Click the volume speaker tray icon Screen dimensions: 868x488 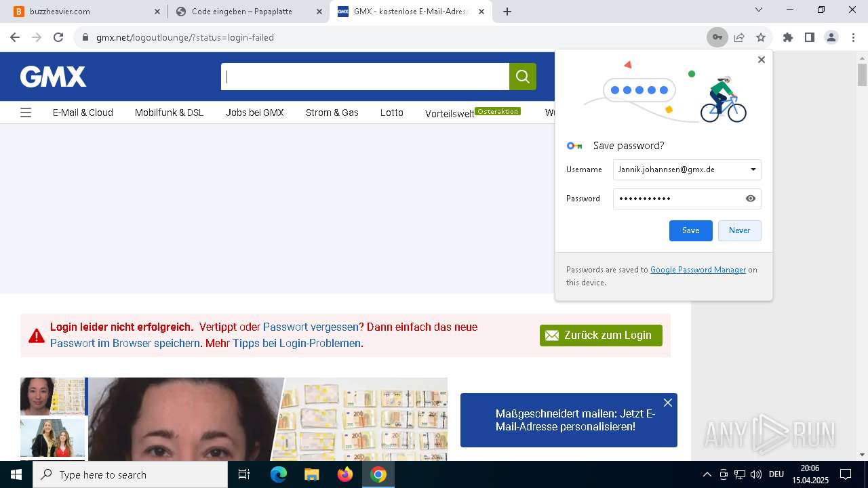(756, 474)
